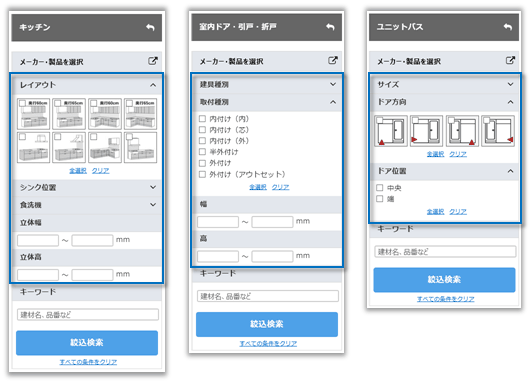
Task: Check the 外付け（アウトセット） checkbox
Action: [x=202, y=174]
